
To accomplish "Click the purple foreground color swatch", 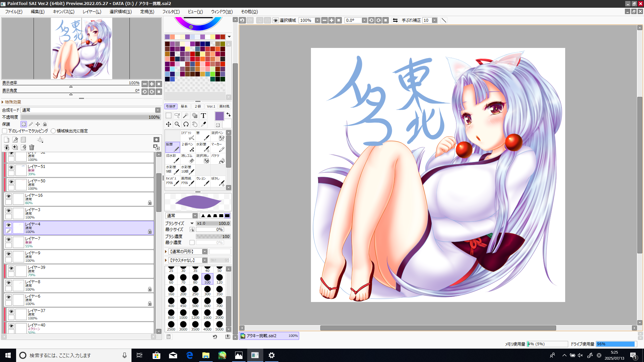I will pyautogui.click(x=219, y=116).
